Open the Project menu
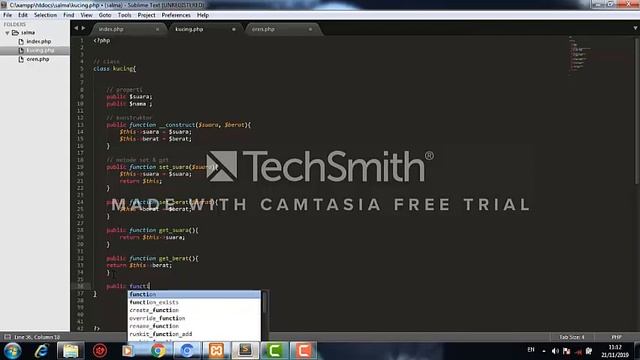640x360 pixels. tap(147, 15)
